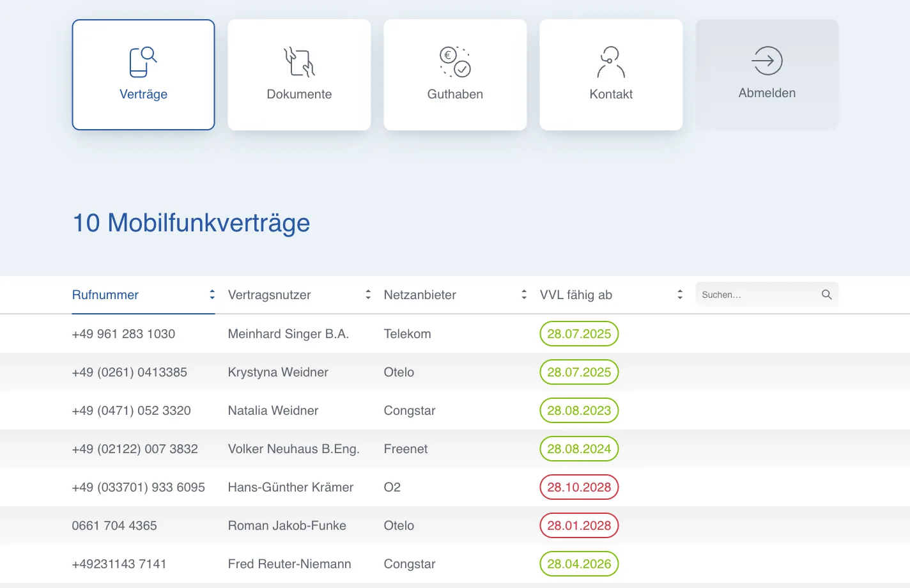Click user Hans-Günther Krämer
The height and width of the screenshot is (588, 910).
[x=291, y=487]
